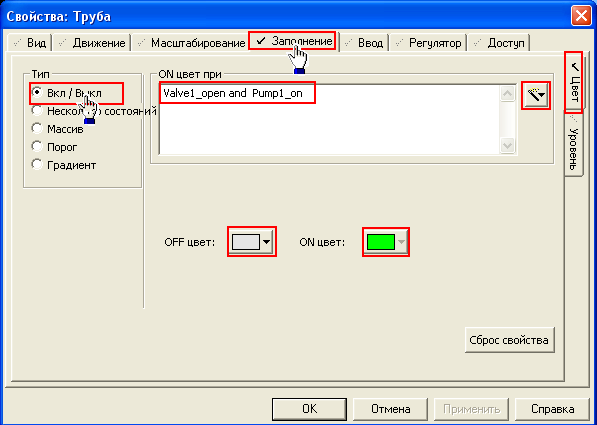
Task: Open the OFF цвет dropdown arrow
Action: pyautogui.click(x=267, y=242)
